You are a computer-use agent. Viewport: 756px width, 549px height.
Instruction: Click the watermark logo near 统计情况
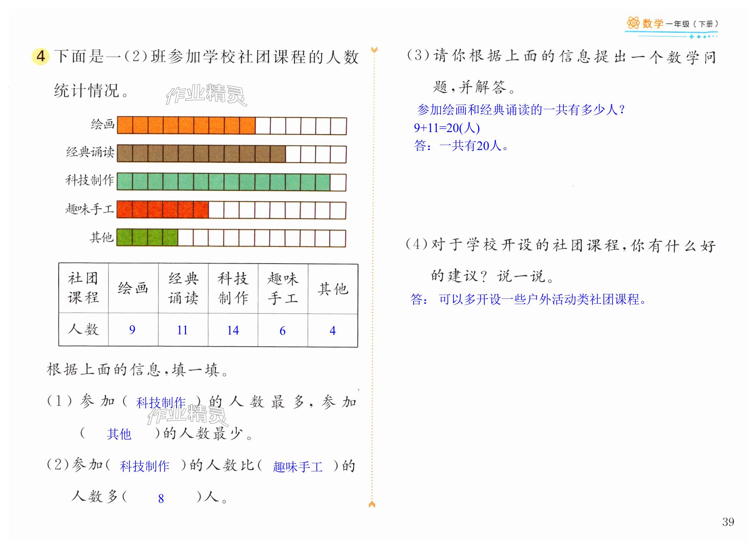[206, 94]
